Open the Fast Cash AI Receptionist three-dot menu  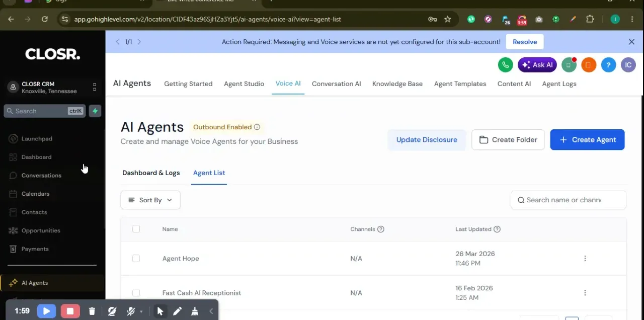pos(585,293)
